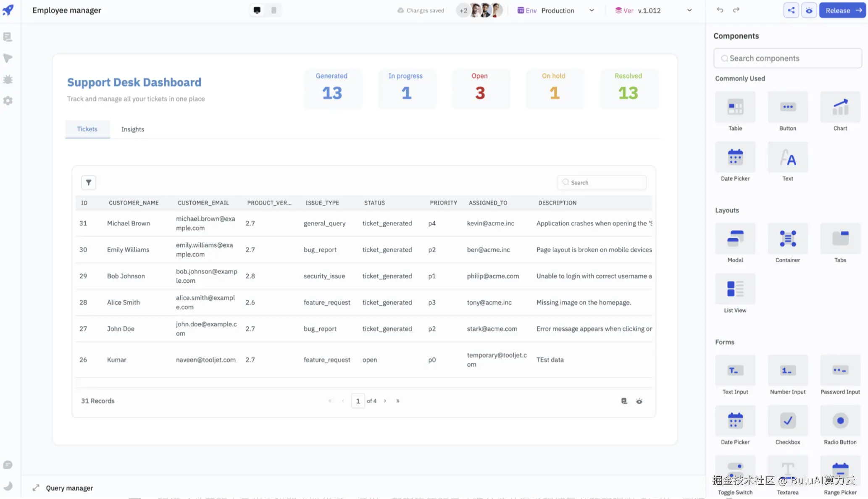Expand the Query manager panel

pyautogui.click(x=36, y=488)
